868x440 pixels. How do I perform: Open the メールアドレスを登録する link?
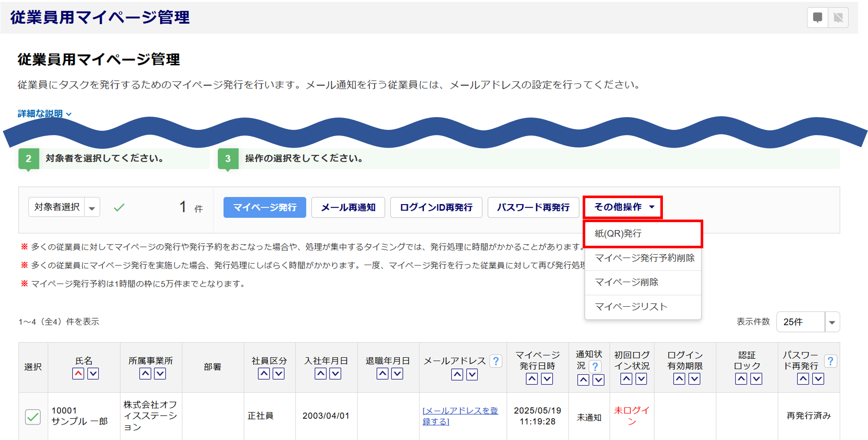coord(460,416)
